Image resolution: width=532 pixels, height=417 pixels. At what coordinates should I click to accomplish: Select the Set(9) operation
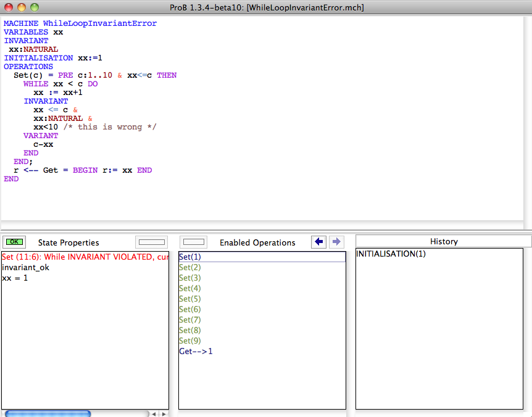click(x=190, y=341)
